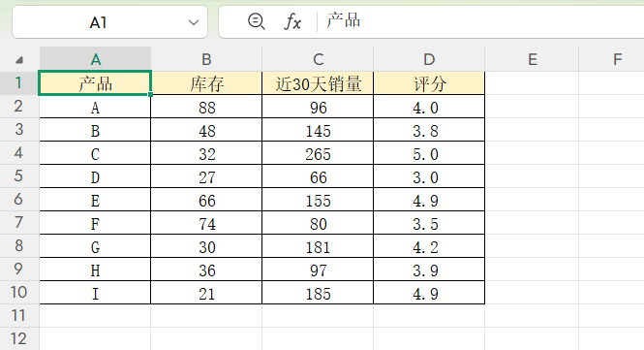Image resolution: width=644 pixels, height=350 pixels.
Task: Click rating cell with value 3.0
Action: coord(429,176)
